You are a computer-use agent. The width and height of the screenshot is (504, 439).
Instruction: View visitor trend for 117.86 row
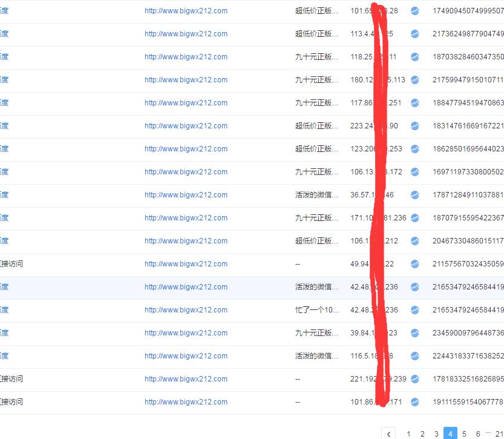415,103
